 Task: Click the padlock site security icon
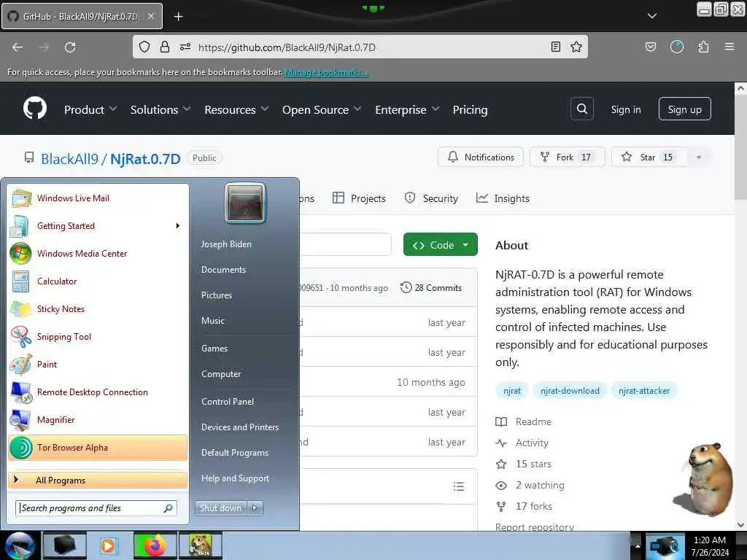(164, 47)
